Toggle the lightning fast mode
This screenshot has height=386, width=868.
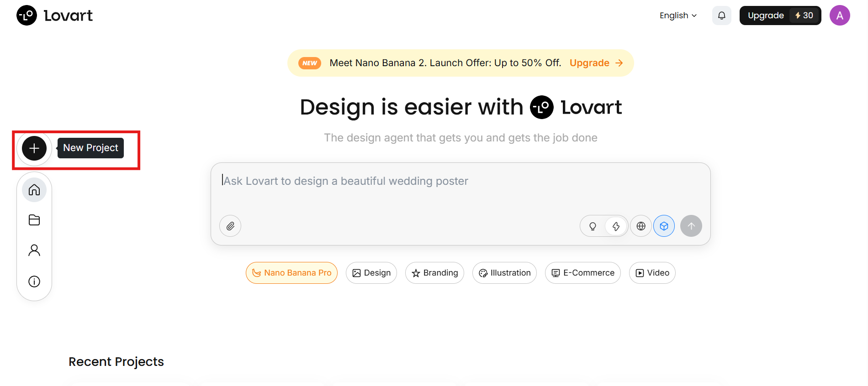coord(616,226)
